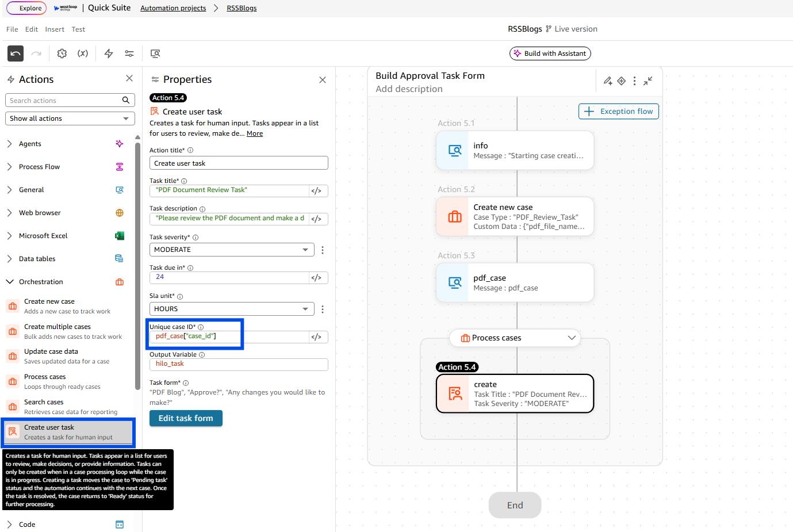Close the Actions panel

coord(129,78)
